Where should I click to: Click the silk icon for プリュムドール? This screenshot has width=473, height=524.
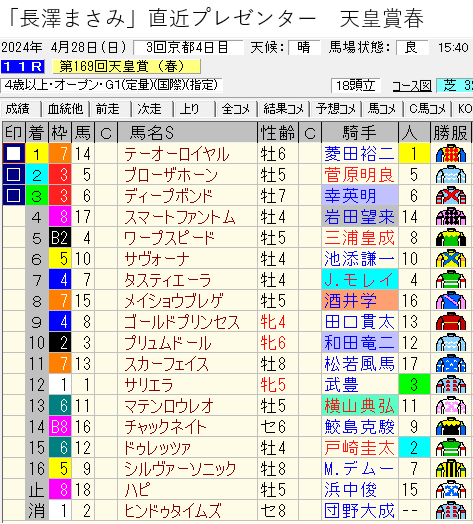[451, 343]
